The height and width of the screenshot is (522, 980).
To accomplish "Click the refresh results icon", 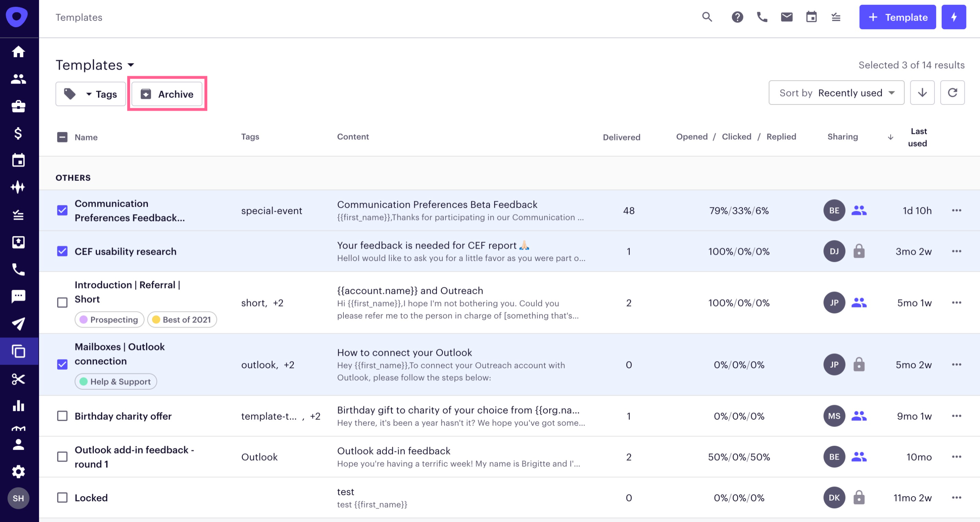I will click(952, 93).
